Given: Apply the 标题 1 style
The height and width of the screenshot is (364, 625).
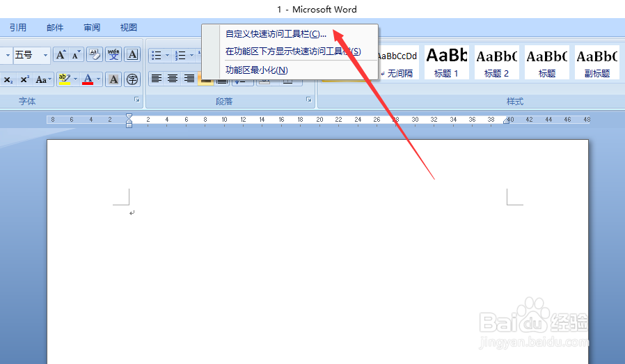Looking at the screenshot, I should point(446,63).
